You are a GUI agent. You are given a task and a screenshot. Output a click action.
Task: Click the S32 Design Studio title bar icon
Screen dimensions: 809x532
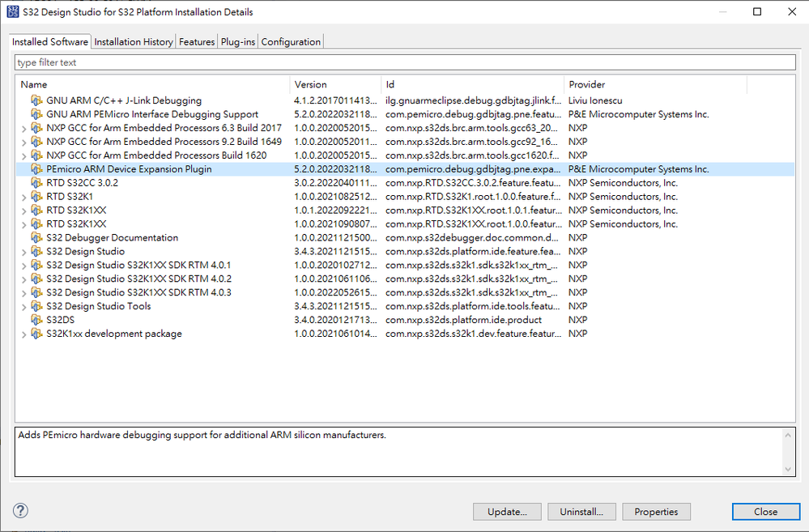pyautogui.click(x=13, y=11)
